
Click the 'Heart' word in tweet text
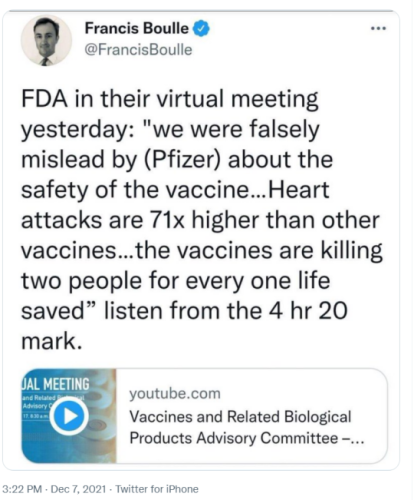click(x=299, y=190)
